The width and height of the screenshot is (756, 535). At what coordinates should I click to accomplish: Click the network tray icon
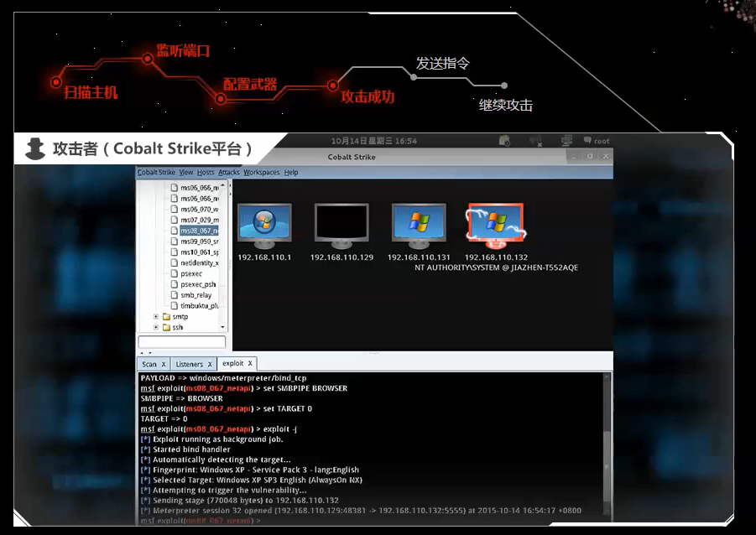pyautogui.click(x=566, y=141)
